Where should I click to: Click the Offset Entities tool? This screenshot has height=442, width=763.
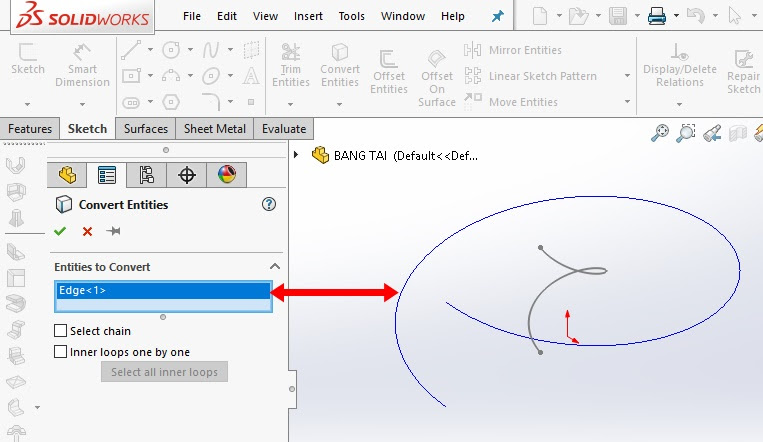(x=388, y=72)
